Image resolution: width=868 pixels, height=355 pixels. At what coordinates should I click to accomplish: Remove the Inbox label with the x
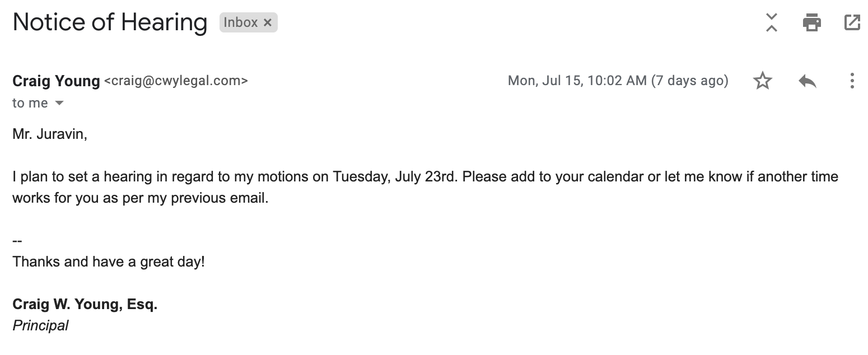coord(268,22)
